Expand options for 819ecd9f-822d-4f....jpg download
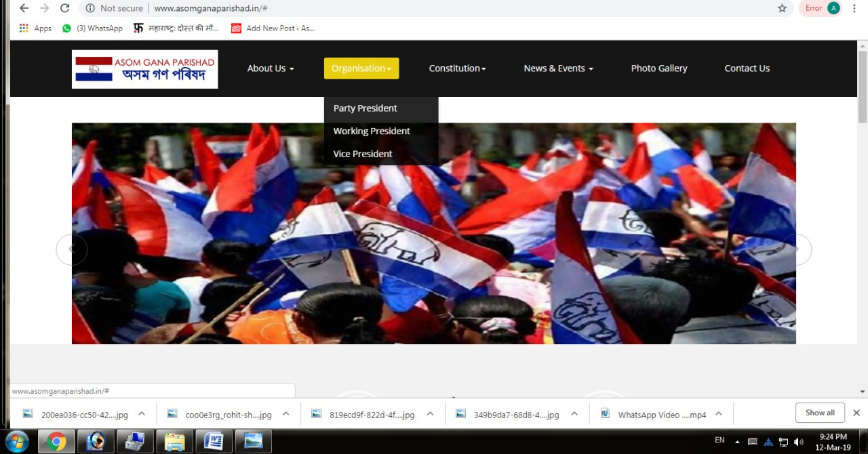This screenshot has width=868, height=454. tap(430, 414)
